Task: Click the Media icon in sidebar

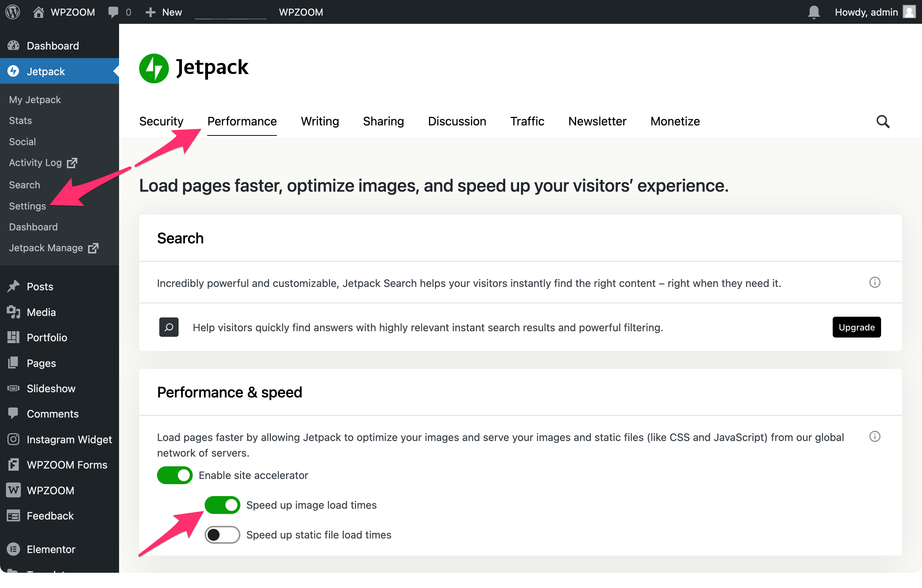Action: coord(13,312)
